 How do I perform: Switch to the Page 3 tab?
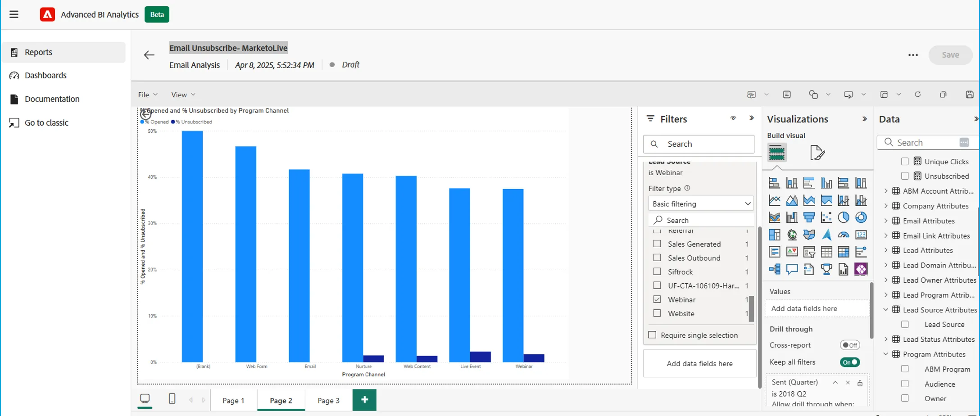click(328, 400)
